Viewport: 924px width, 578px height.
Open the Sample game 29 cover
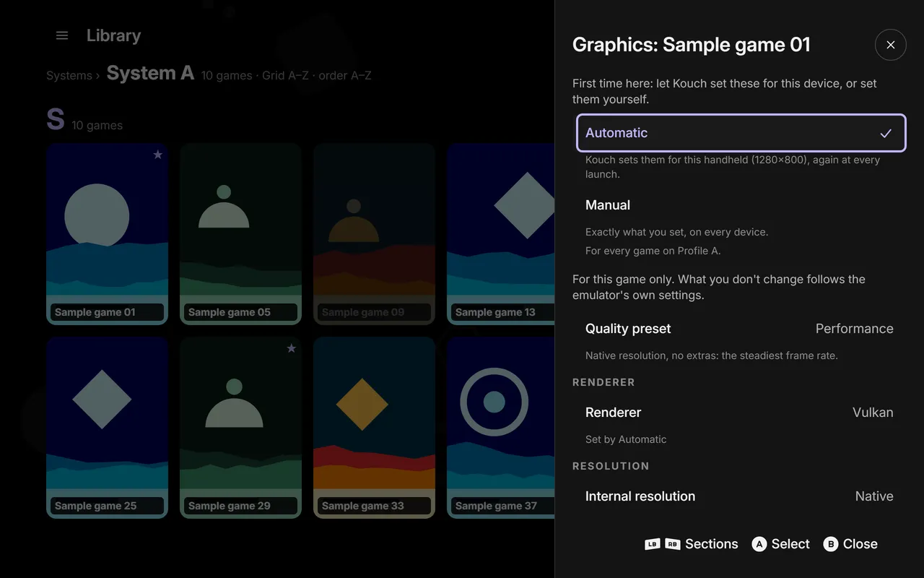point(241,428)
